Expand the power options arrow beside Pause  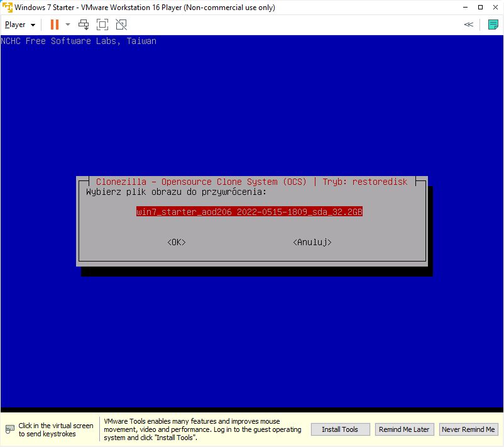click(68, 25)
